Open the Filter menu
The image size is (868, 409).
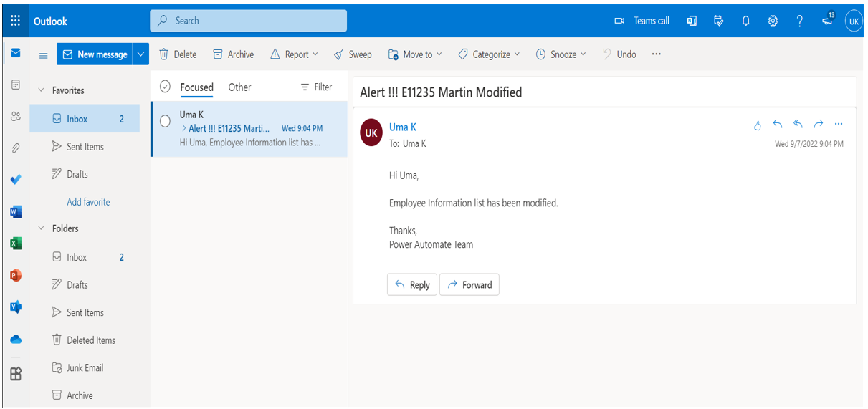click(316, 87)
